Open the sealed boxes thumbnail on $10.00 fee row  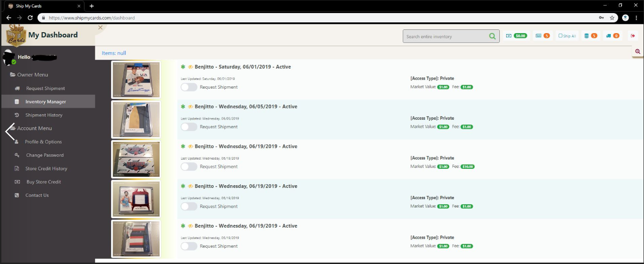[x=136, y=159]
